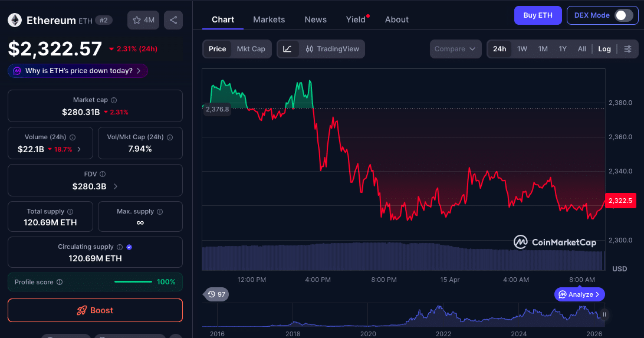Screen dimensions: 644x338
Task: Toggle Log scale on chart
Action: click(604, 49)
